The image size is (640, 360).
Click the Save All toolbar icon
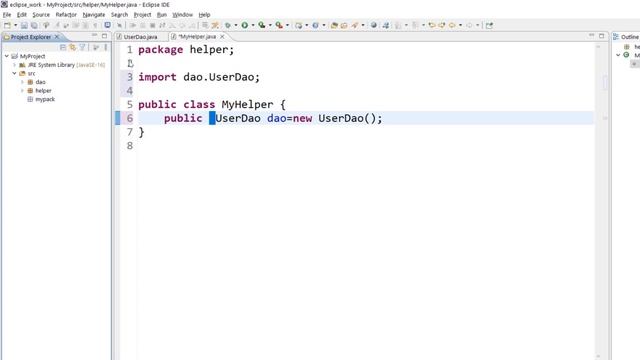[34, 25]
